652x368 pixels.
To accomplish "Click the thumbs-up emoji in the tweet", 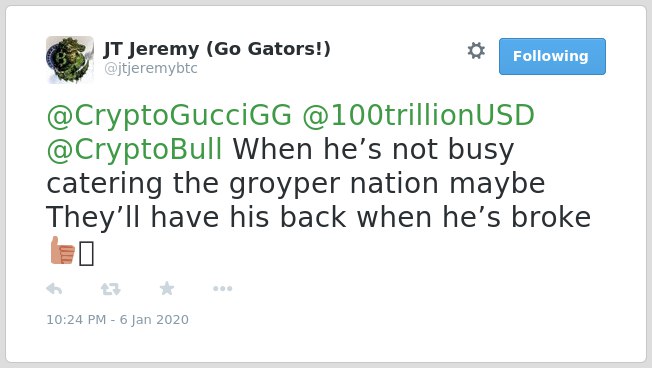I will (62, 250).
